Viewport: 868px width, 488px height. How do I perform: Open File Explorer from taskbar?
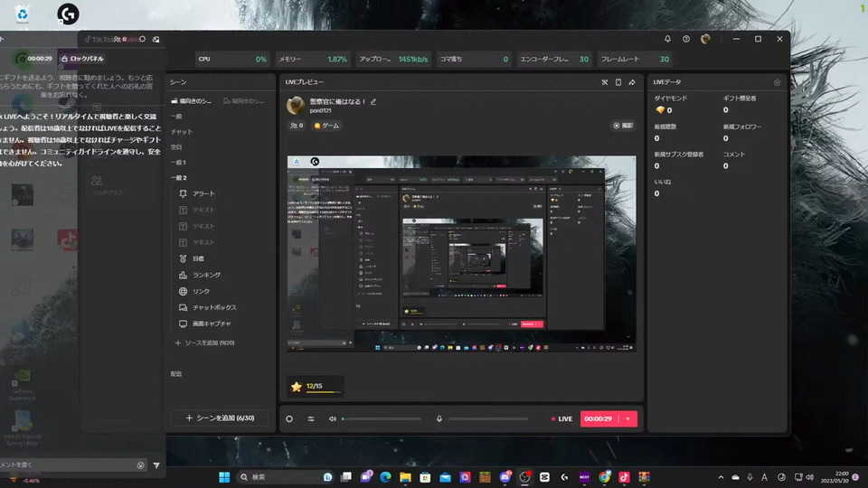point(405,477)
